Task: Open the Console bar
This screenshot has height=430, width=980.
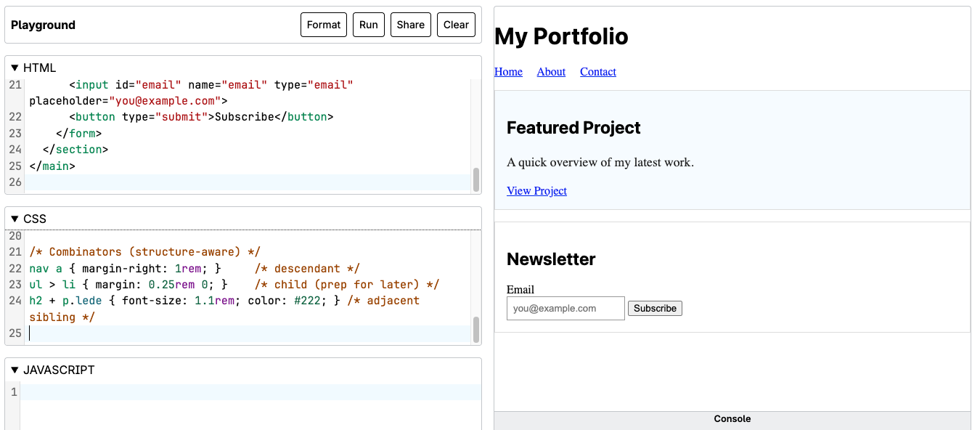Action: pyautogui.click(x=732, y=419)
